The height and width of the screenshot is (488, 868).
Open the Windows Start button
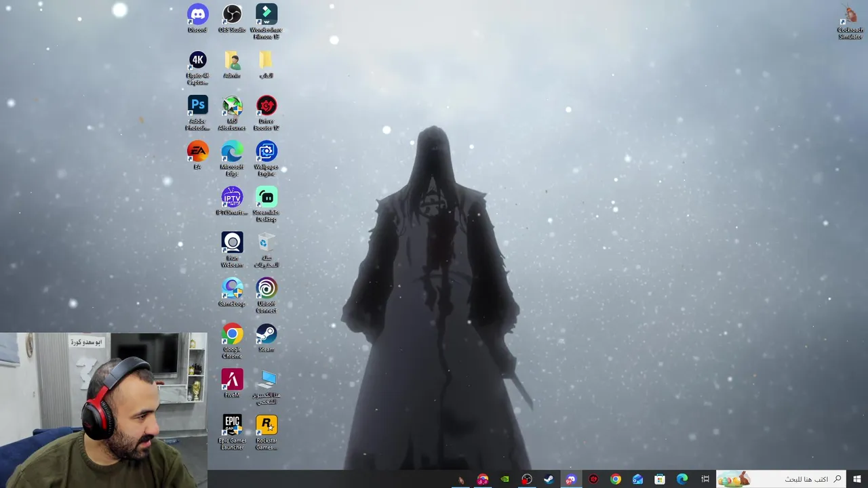pyautogui.click(x=857, y=479)
